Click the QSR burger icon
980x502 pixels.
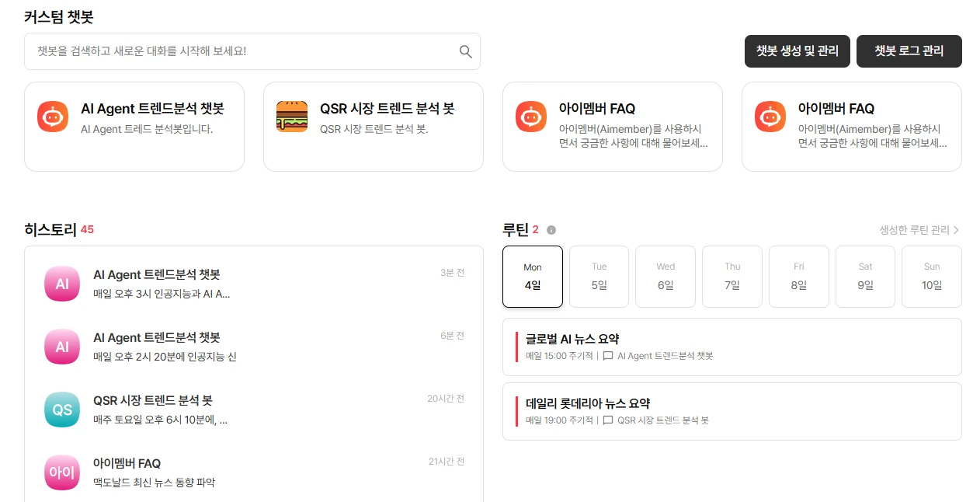point(292,117)
